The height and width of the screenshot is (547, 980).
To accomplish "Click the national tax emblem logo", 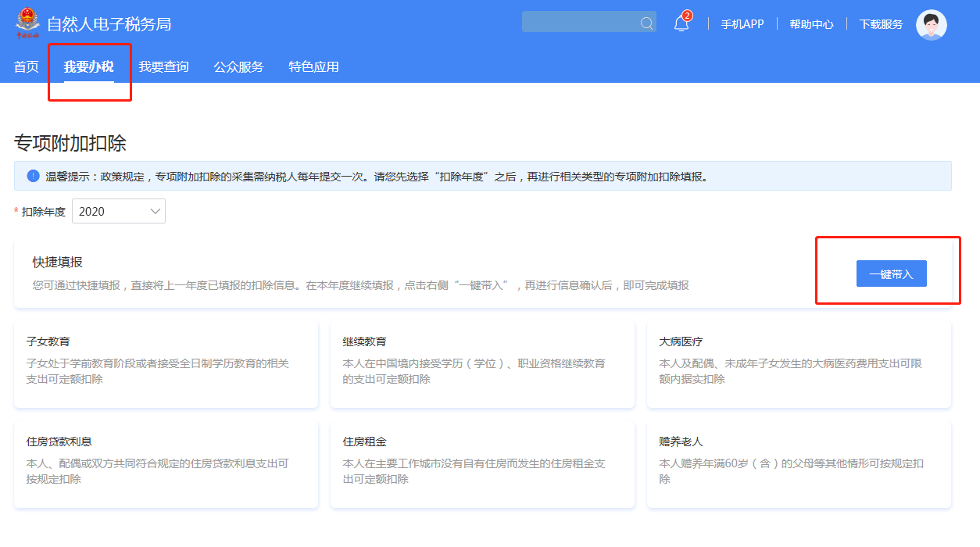I will point(27,24).
